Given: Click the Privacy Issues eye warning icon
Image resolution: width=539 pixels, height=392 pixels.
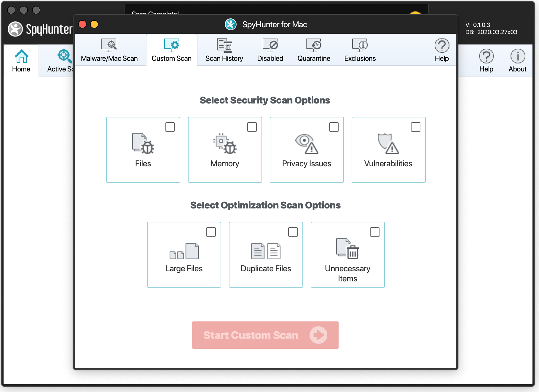Looking at the screenshot, I should click(307, 144).
